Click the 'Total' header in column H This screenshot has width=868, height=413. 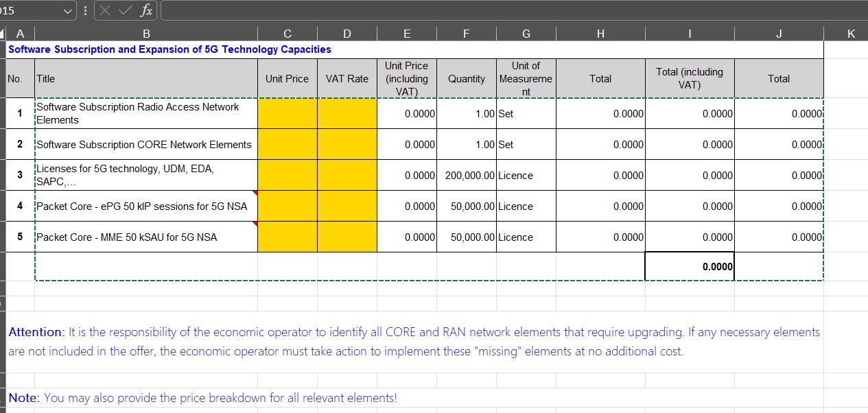click(600, 79)
